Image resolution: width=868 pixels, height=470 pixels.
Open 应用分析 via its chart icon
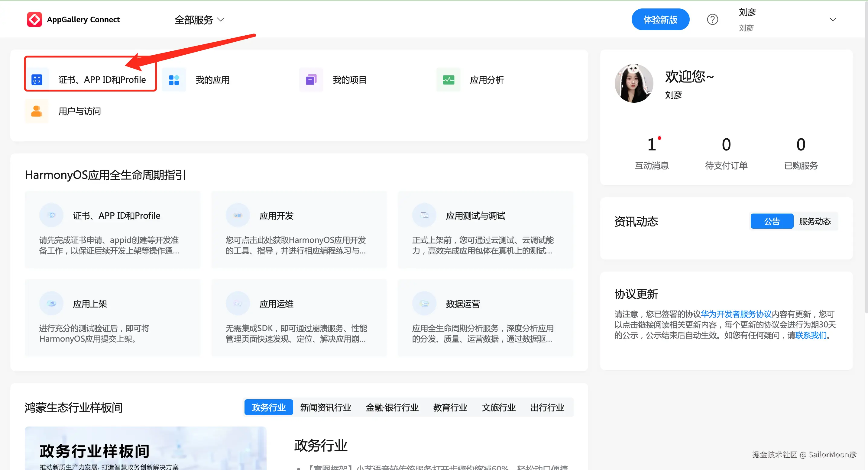[448, 79]
